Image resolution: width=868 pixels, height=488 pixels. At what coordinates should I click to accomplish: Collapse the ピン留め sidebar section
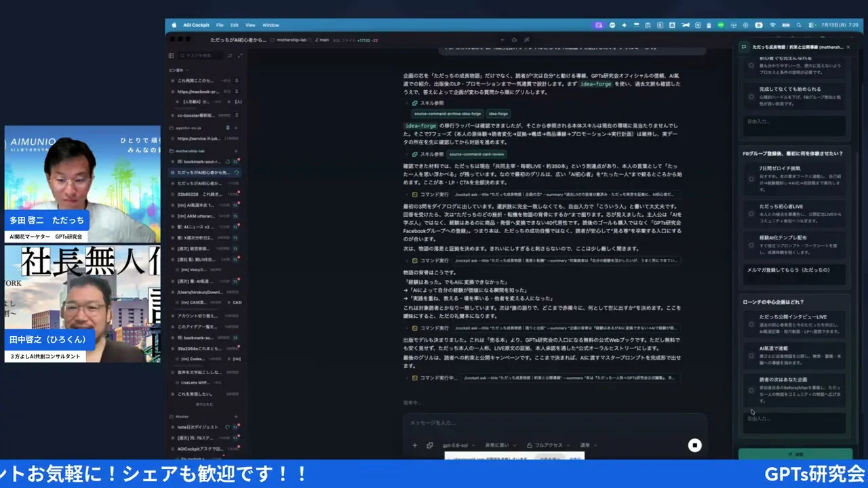178,70
